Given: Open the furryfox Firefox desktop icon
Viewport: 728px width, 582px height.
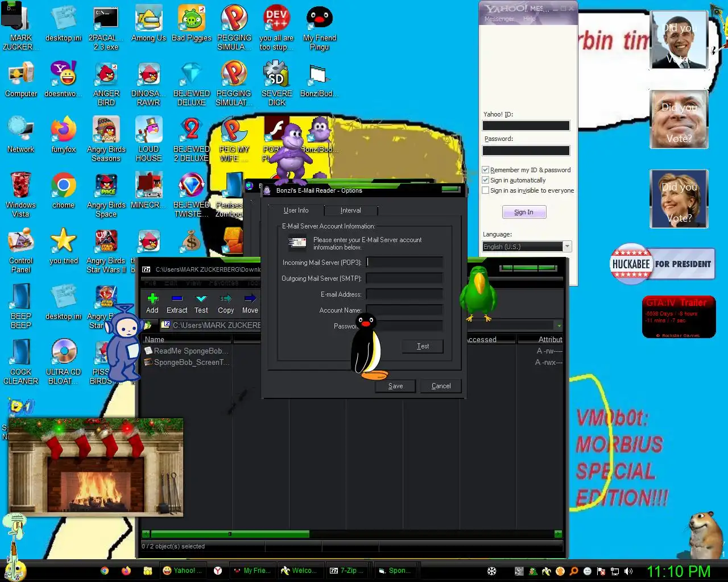Looking at the screenshot, I should tap(64, 135).
